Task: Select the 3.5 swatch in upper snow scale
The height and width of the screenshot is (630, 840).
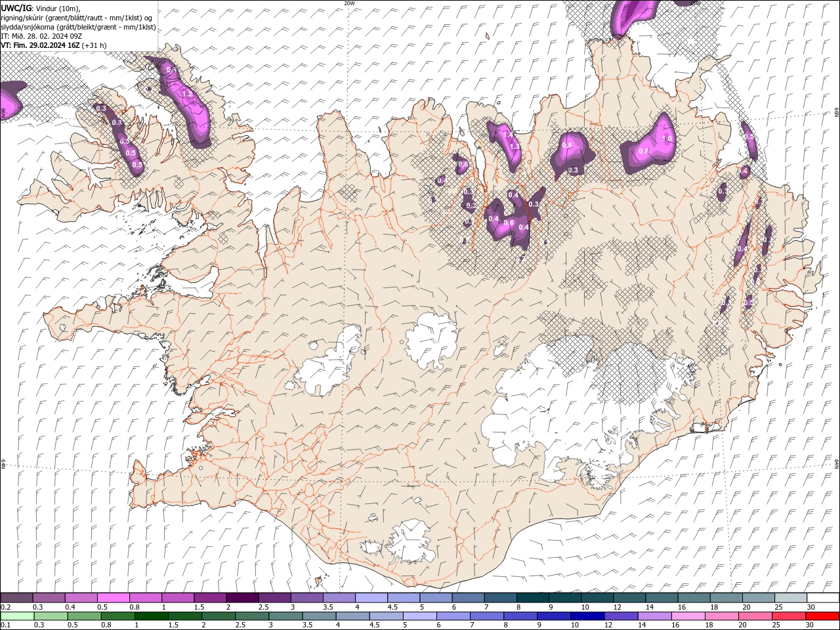Action: click(339, 598)
